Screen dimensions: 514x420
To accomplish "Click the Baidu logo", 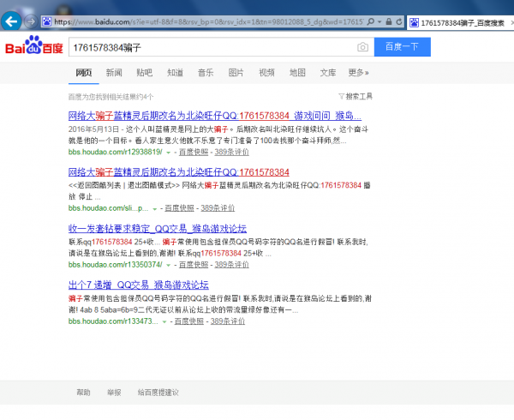I will click(x=34, y=45).
